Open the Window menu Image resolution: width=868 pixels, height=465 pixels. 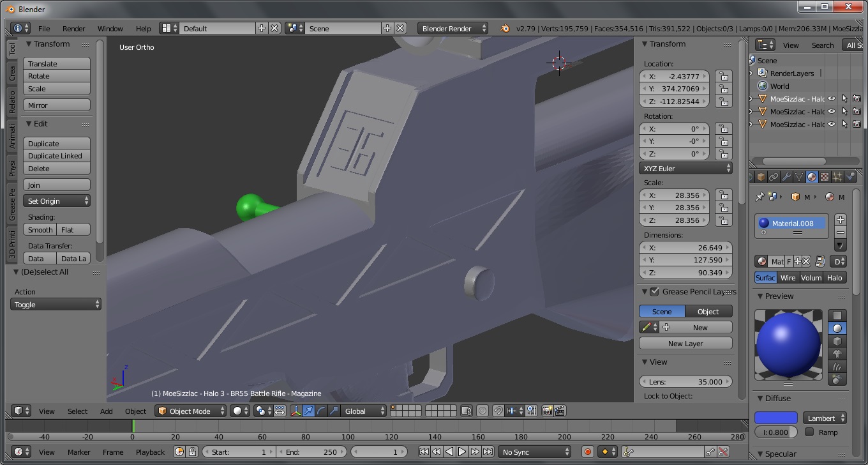point(110,29)
